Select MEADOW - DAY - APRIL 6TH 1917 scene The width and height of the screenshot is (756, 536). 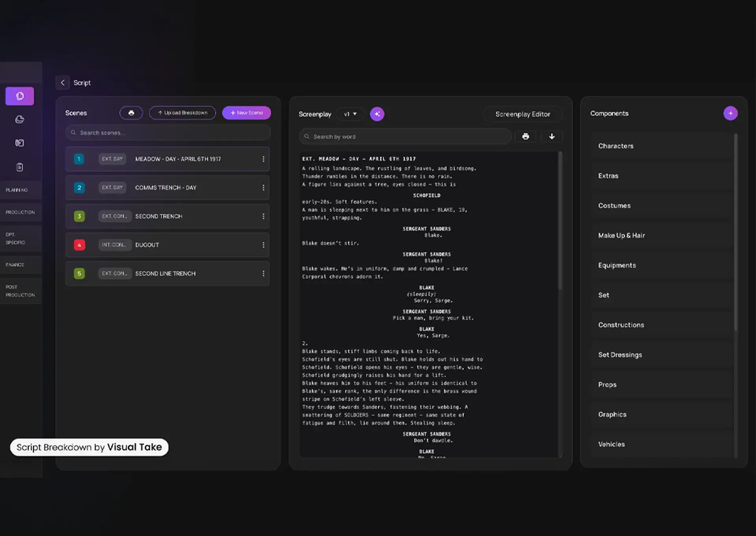pos(167,159)
